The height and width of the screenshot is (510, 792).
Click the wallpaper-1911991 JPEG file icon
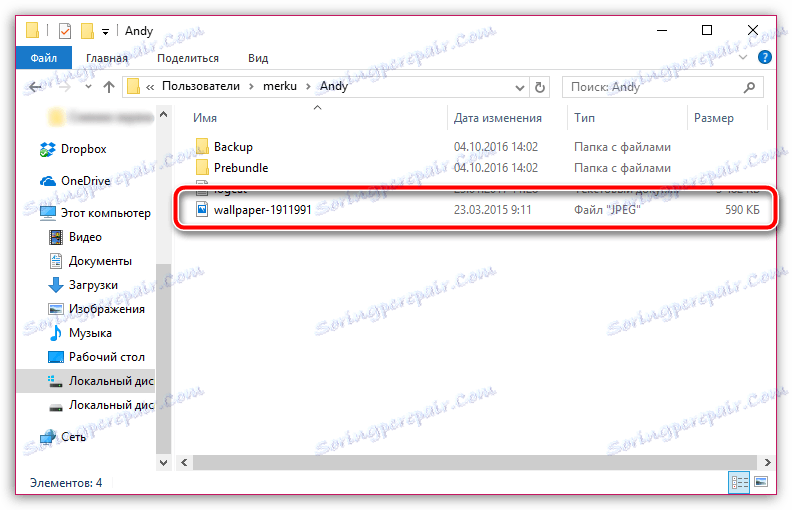[202, 209]
